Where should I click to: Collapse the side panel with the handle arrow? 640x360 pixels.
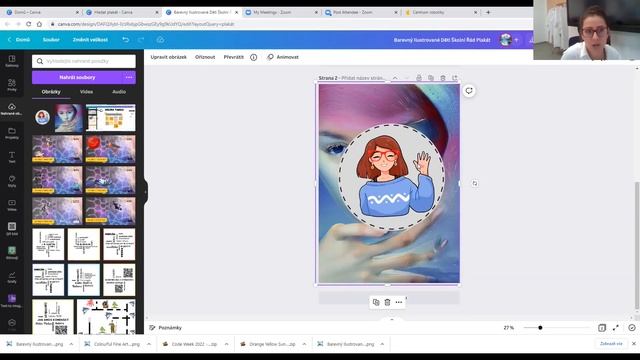(146, 191)
